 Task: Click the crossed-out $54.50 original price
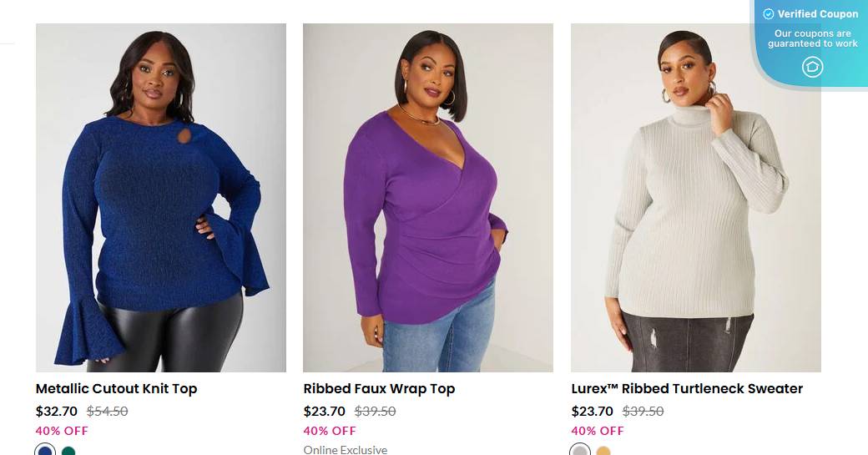click(x=108, y=411)
